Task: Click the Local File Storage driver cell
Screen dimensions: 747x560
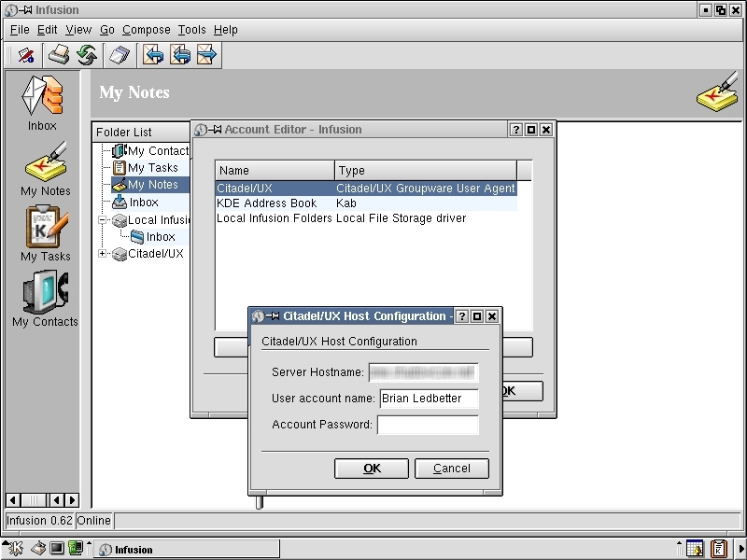Action: 402,218
